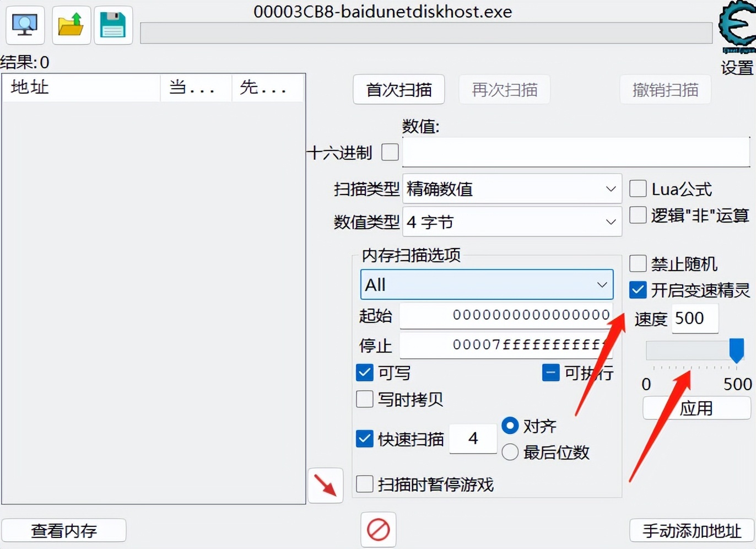Expand the memory region All dropdown

click(x=487, y=284)
